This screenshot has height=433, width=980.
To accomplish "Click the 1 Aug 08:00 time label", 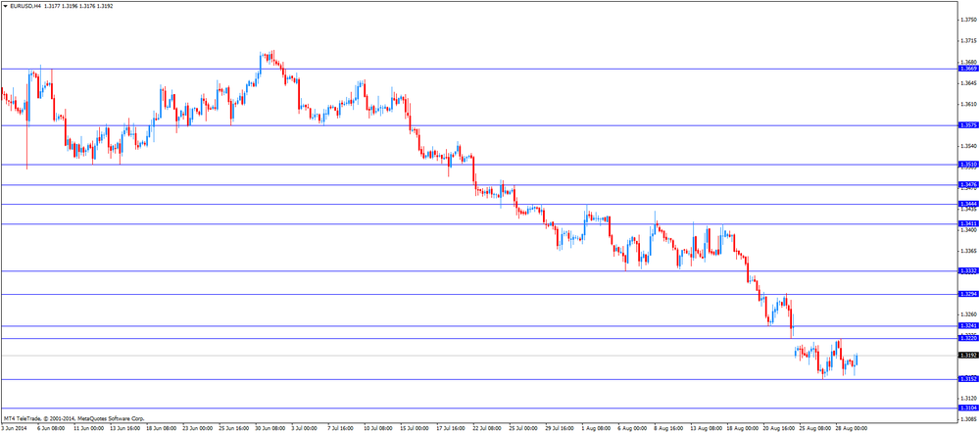I will (597, 429).
